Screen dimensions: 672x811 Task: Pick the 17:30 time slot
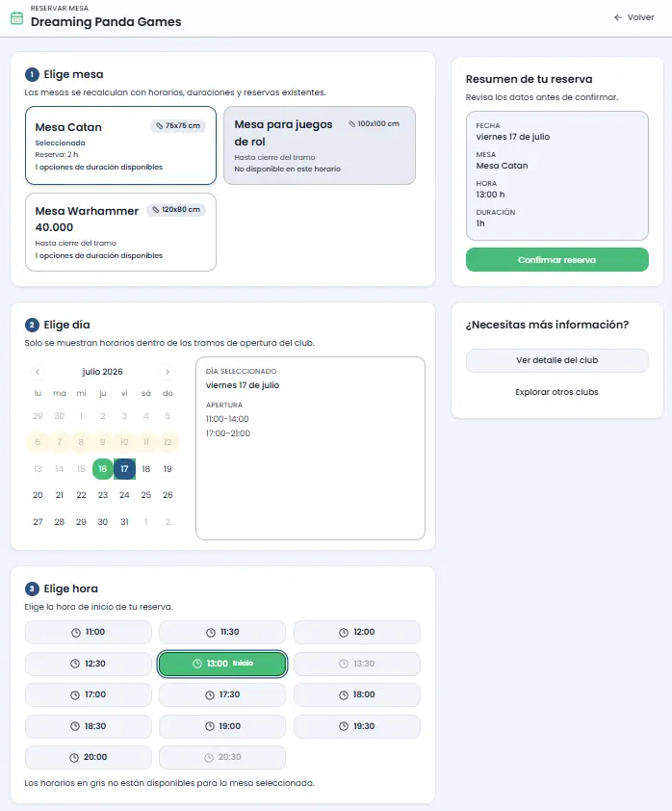[222, 694]
